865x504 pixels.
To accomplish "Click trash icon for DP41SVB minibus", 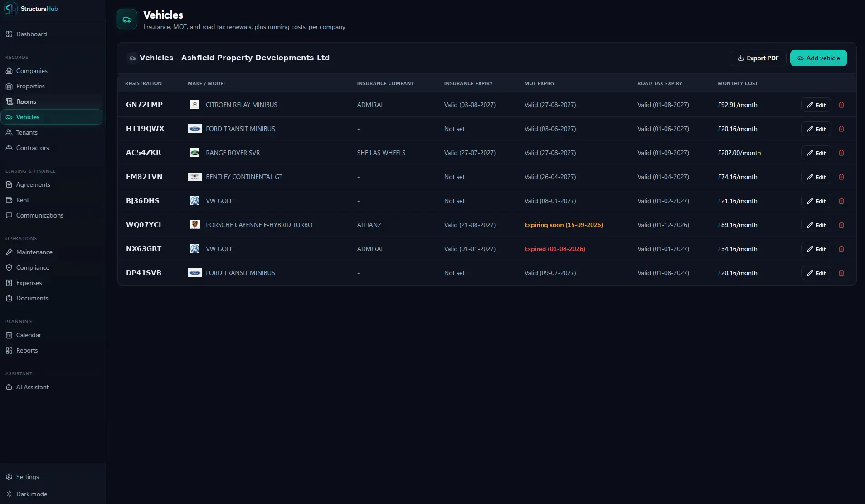I will [841, 273].
